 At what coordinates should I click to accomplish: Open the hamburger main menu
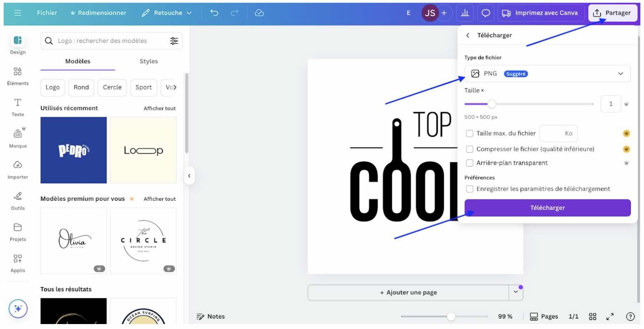[x=18, y=13]
